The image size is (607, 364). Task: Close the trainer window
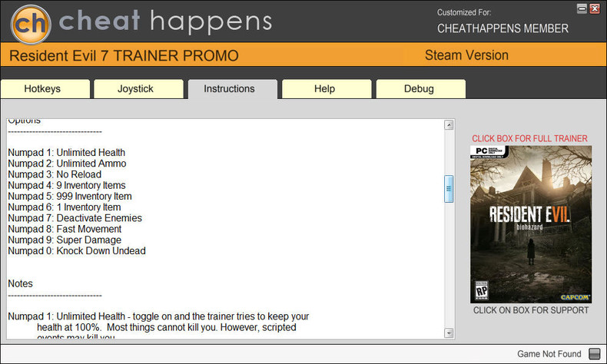595,8
